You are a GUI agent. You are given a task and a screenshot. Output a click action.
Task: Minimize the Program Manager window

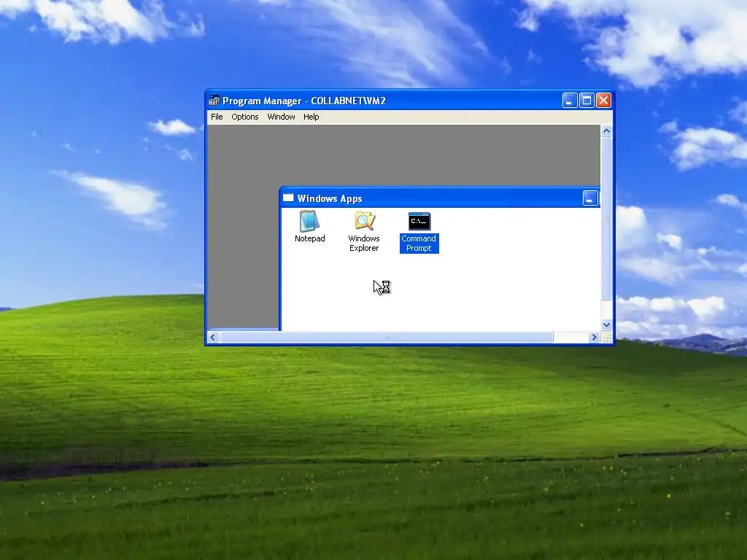click(570, 101)
